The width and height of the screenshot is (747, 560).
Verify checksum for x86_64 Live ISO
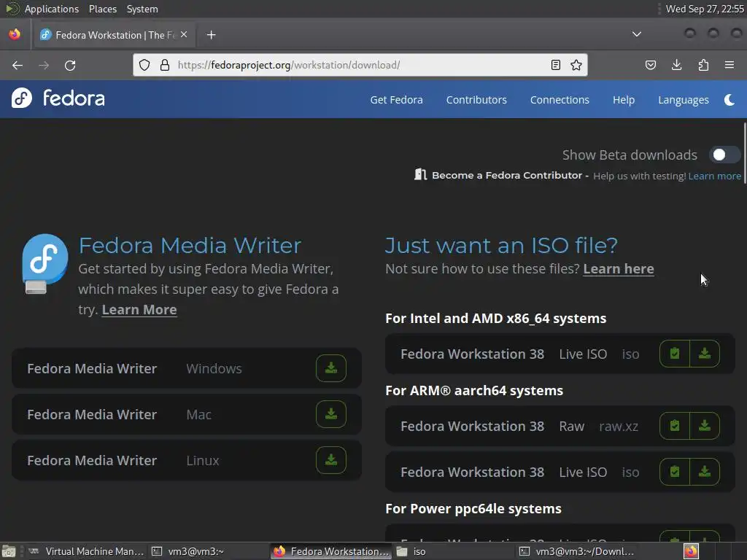point(675,354)
